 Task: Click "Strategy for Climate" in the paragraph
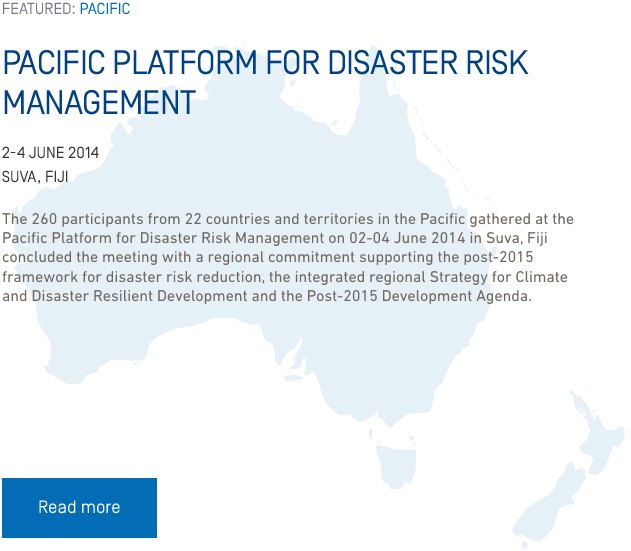pyautogui.click(x=498, y=277)
